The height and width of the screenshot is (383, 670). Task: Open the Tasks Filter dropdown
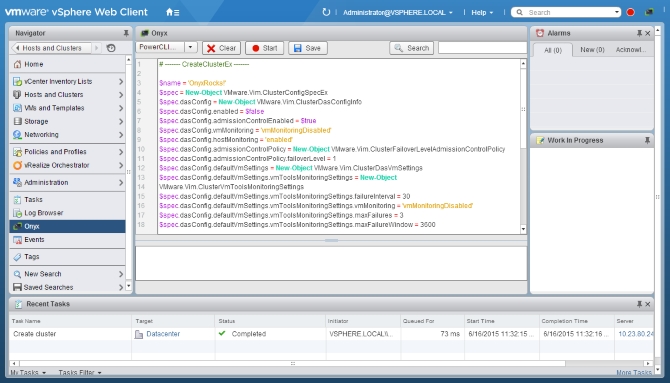click(80, 373)
